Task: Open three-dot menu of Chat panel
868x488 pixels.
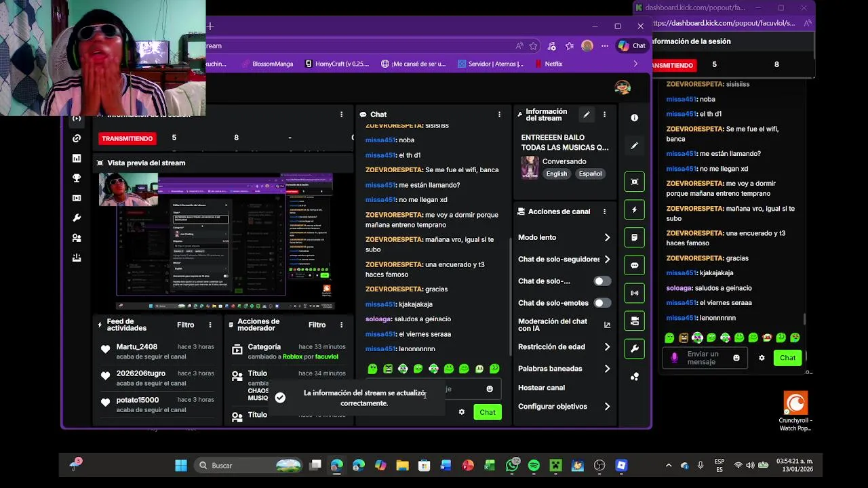Action: click(x=499, y=115)
